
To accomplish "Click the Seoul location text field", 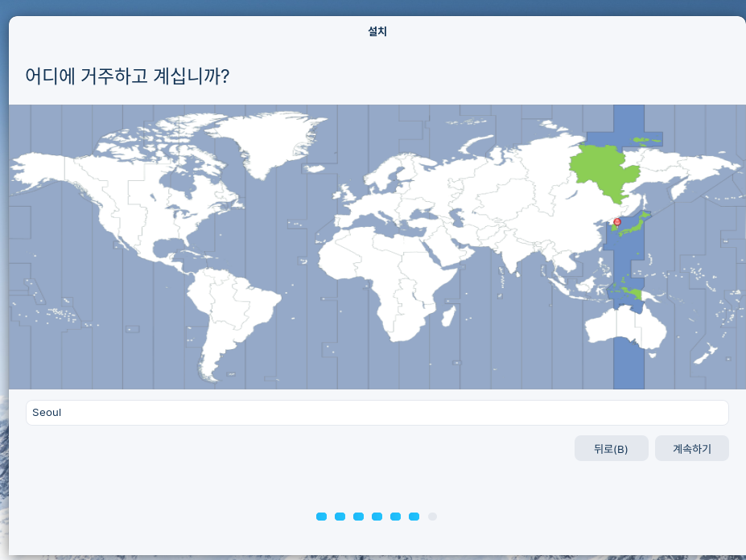I will pos(377,413).
